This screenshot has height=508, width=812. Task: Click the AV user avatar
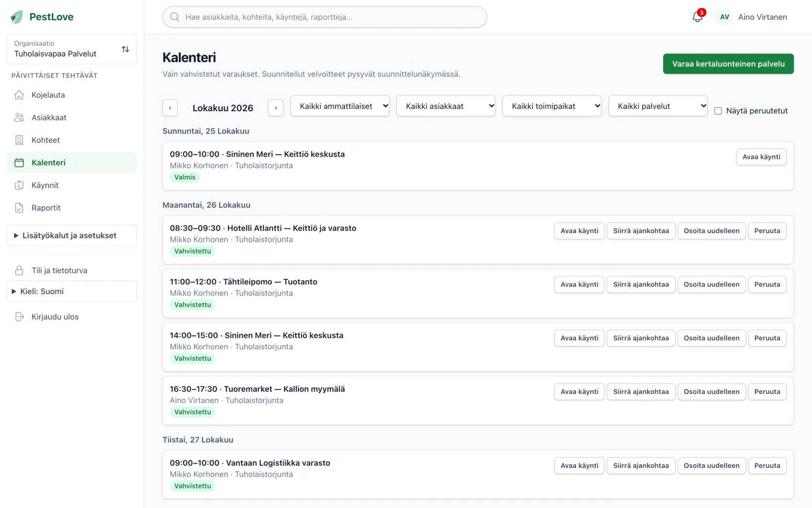coord(725,17)
